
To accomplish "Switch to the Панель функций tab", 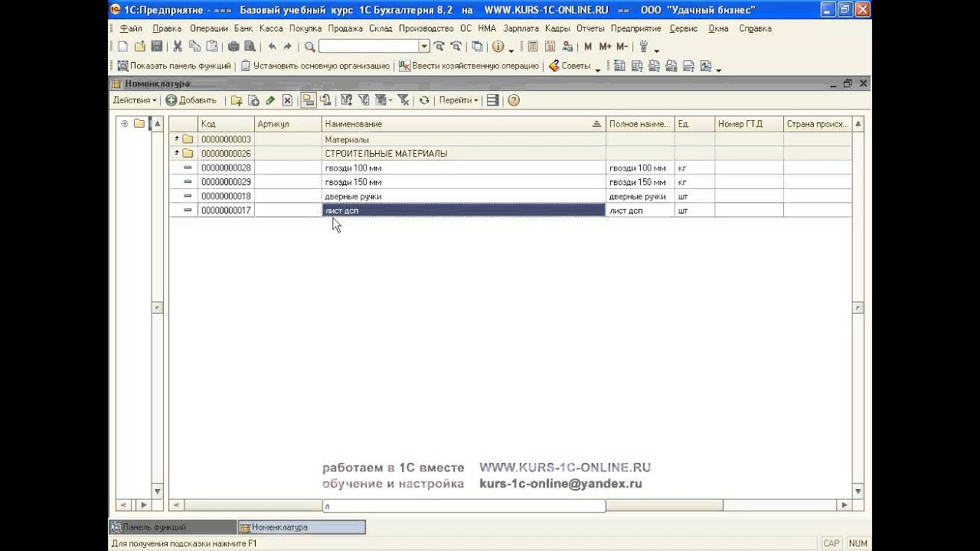I will [x=172, y=527].
